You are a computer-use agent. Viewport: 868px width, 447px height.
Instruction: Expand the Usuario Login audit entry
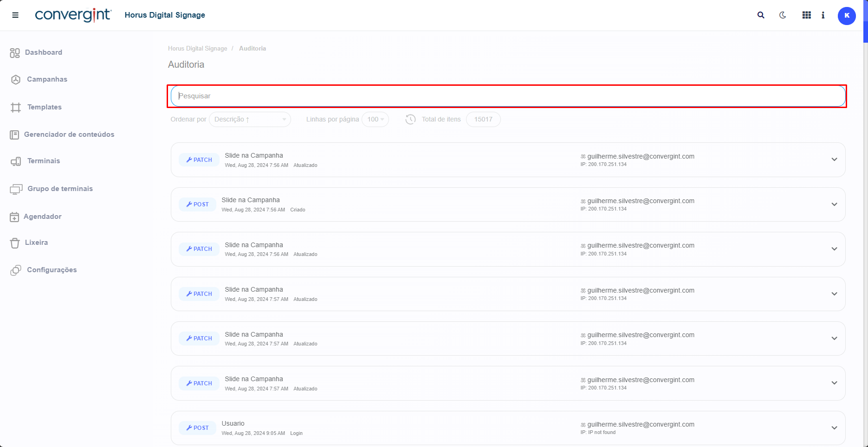click(x=834, y=428)
